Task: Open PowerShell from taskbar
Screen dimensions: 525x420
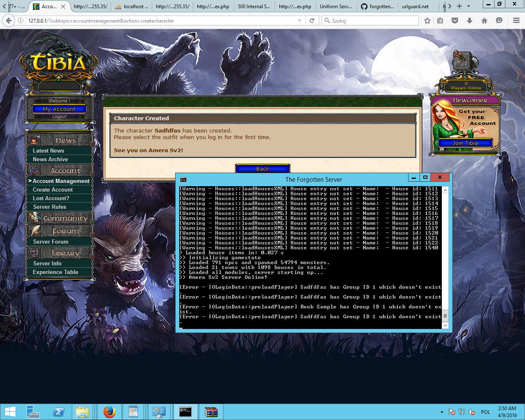Action: click(58, 412)
